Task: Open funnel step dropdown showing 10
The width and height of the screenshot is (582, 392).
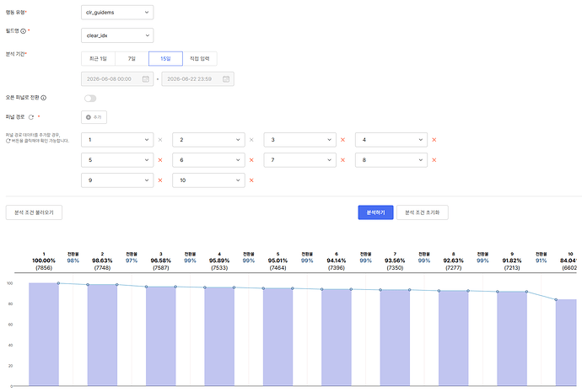Action: (208, 180)
